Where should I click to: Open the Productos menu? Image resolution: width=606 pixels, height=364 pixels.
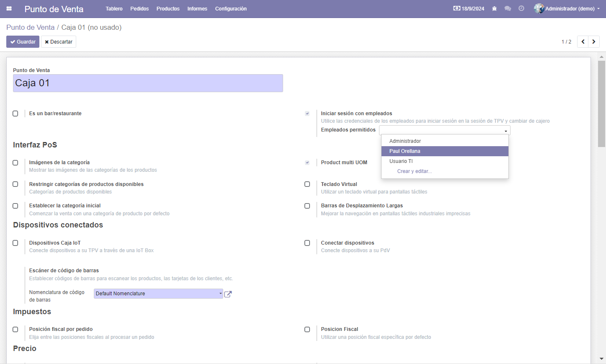(x=168, y=9)
